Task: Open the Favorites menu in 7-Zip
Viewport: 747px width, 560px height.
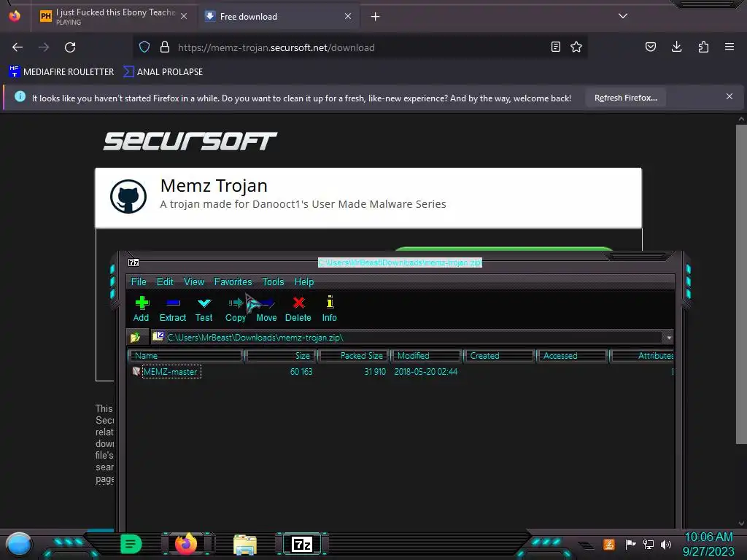Action: click(233, 282)
